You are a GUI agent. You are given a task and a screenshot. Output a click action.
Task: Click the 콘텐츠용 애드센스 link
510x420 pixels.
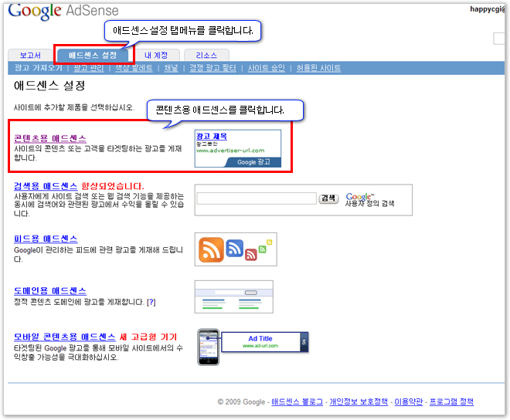click(x=50, y=138)
